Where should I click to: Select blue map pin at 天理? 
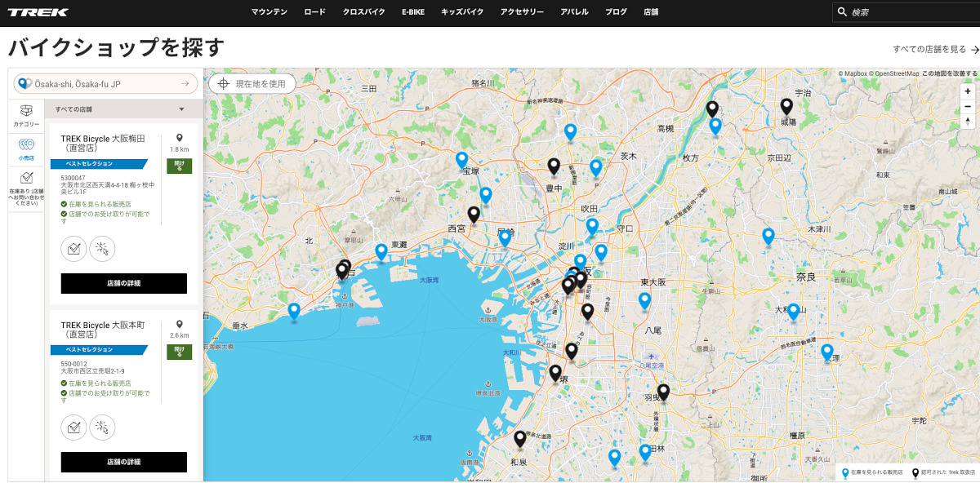tap(826, 352)
